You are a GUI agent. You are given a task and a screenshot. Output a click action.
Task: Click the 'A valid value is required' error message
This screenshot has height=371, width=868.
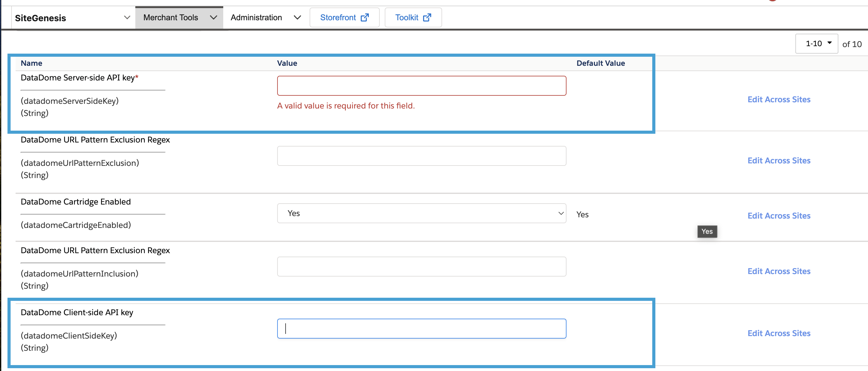point(346,106)
